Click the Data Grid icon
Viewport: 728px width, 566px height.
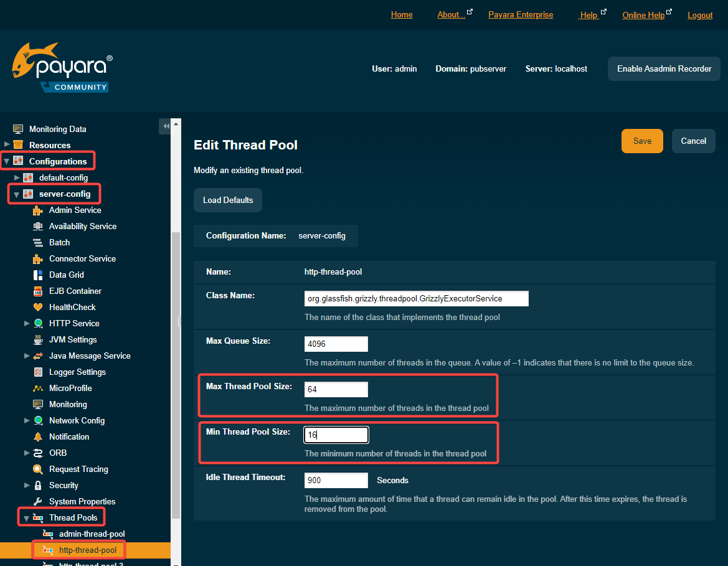[37, 275]
